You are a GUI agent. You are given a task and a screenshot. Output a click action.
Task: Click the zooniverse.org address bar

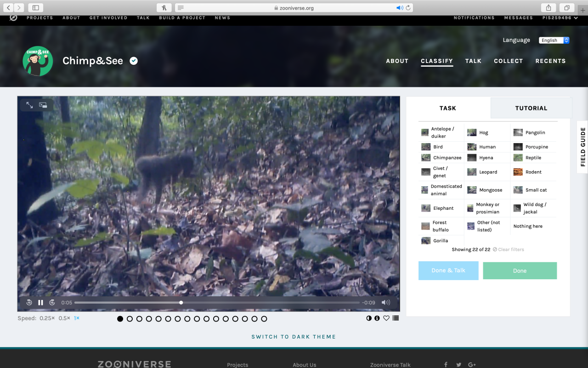point(294,8)
